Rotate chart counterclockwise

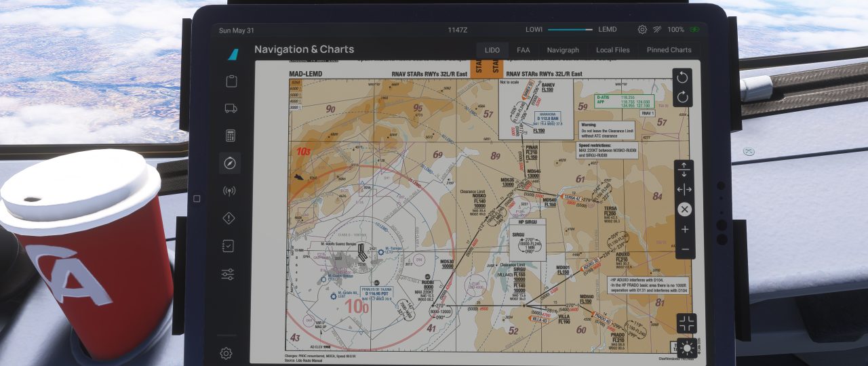coord(683,77)
